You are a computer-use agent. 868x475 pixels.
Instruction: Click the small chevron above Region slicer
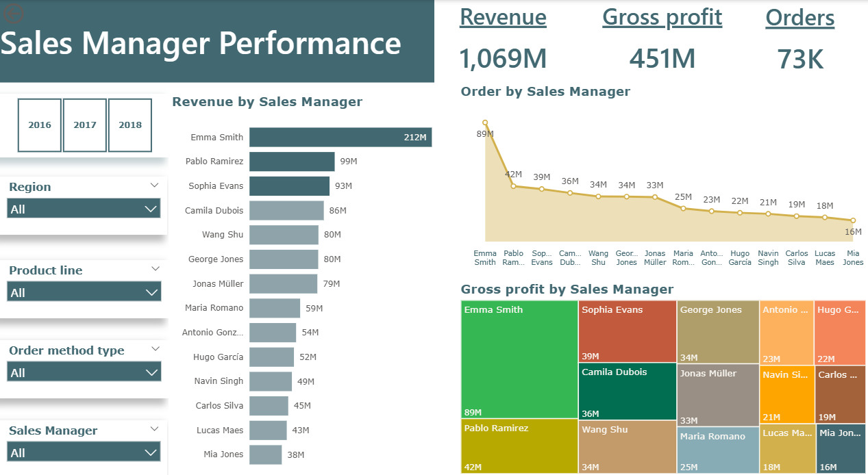154,185
